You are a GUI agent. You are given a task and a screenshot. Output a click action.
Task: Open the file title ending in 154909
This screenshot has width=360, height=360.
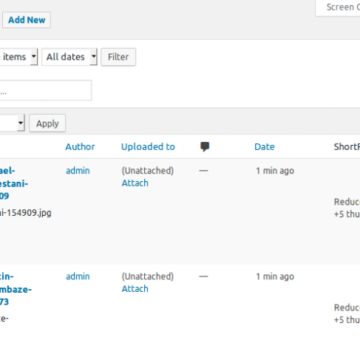pos(14,183)
